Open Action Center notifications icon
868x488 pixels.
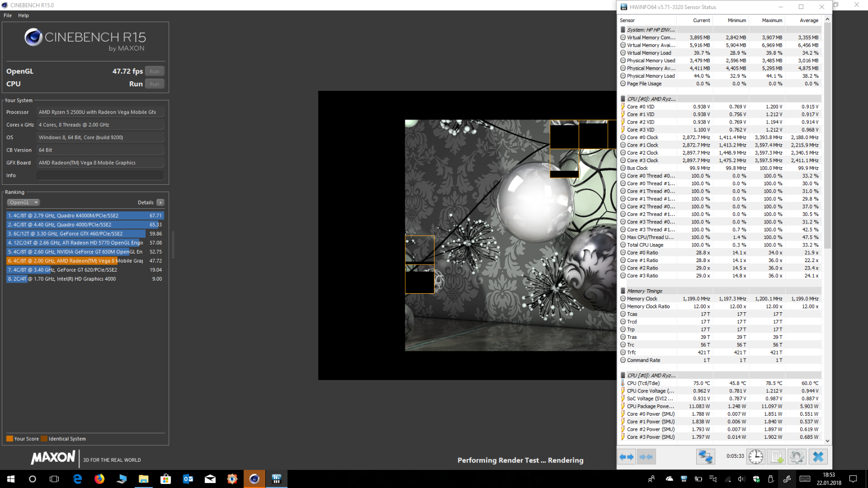pos(853,479)
